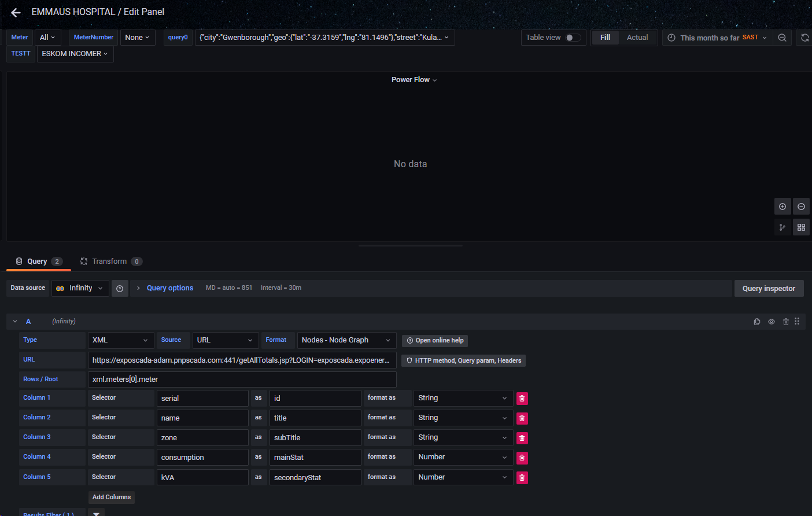This screenshot has height=516, width=812.
Task: Click the Open online help button
Action: 434,340
